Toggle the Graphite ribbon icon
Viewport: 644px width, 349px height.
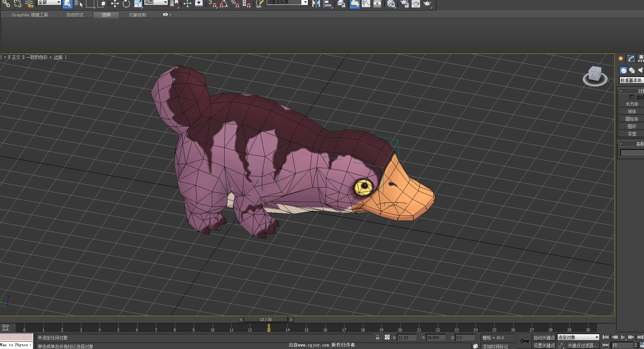click(354, 4)
